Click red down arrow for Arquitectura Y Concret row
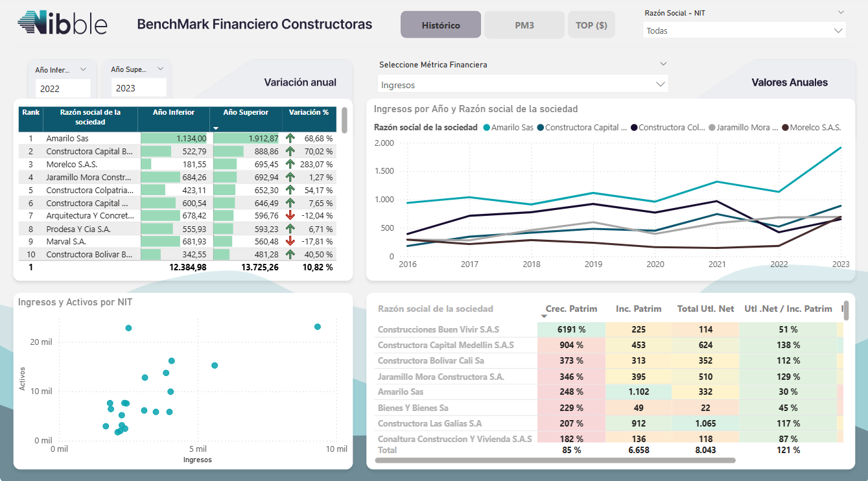This screenshot has height=481, width=868. point(290,215)
